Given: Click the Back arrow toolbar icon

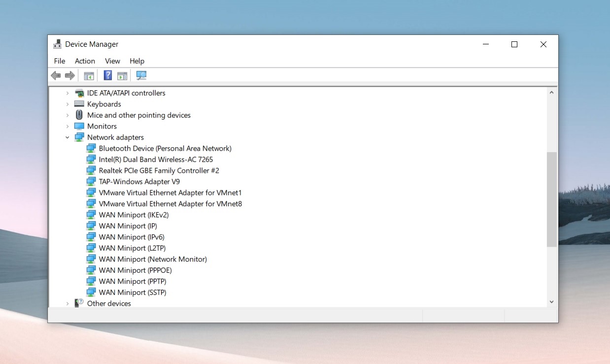Looking at the screenshot, I should click(x=56, y=75).
